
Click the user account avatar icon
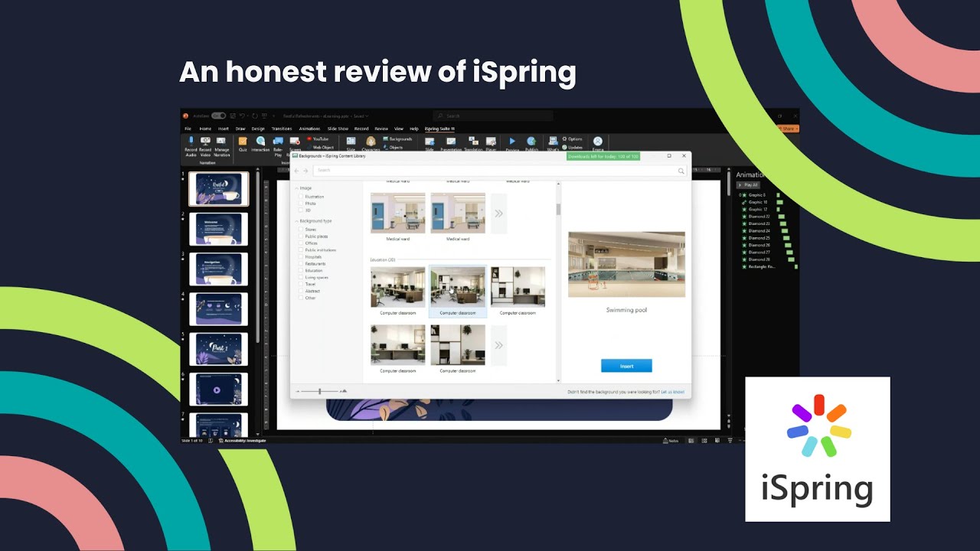pos(598,142)
